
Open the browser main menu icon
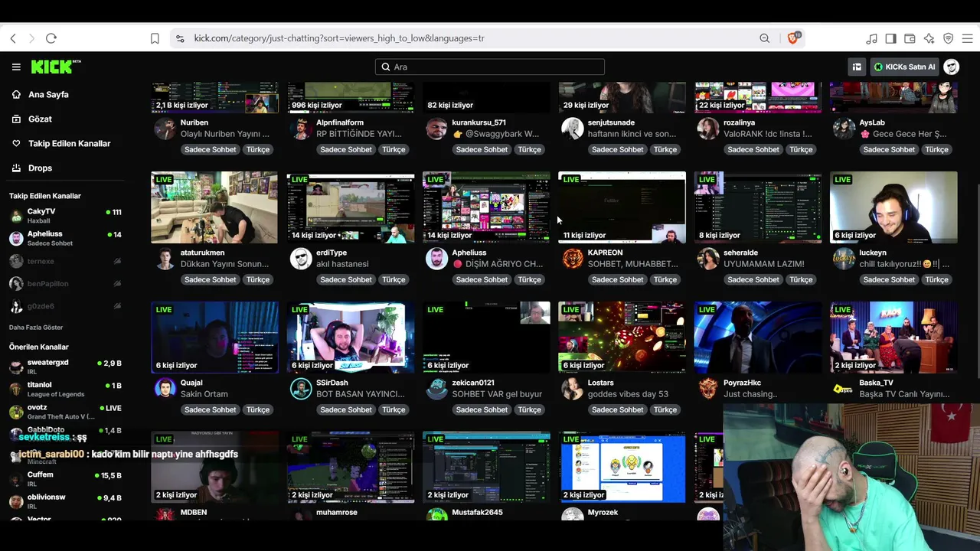(967, 38)
